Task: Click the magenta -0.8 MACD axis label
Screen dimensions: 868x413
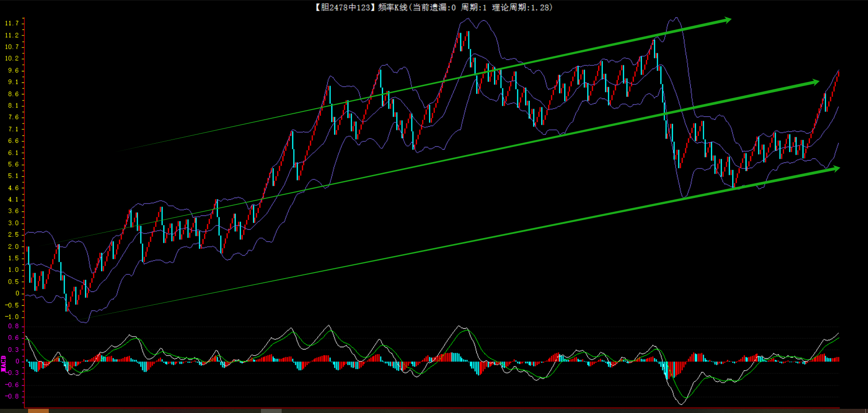Action: (x=12, y=396)
